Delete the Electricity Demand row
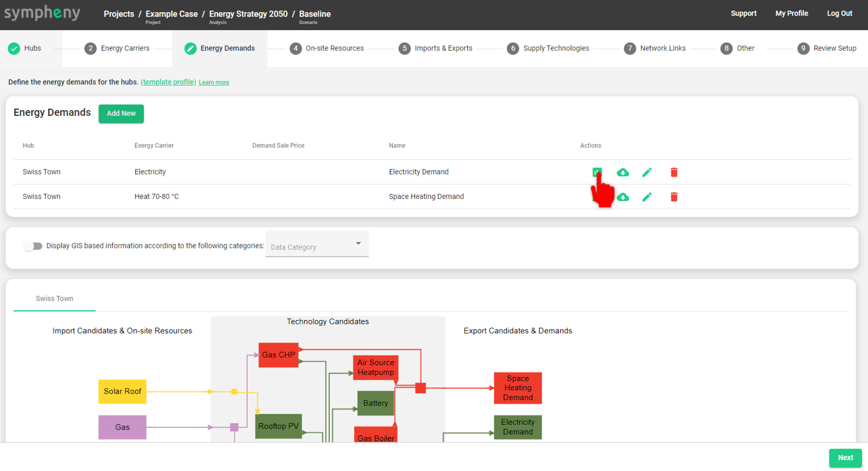 click(x=673, y=172)
